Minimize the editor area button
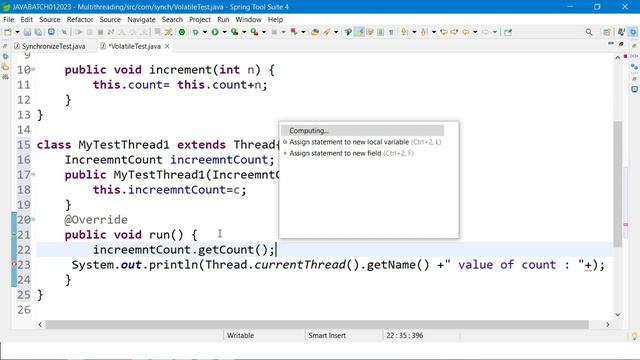640x360 pixels. (611, 44)
